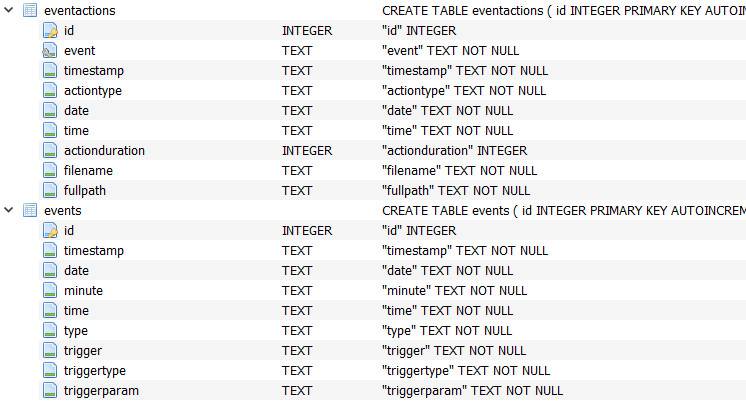Click the triggerparam column icon
Viewport: 746px width, 403px height.
click(x=51, y=390)
